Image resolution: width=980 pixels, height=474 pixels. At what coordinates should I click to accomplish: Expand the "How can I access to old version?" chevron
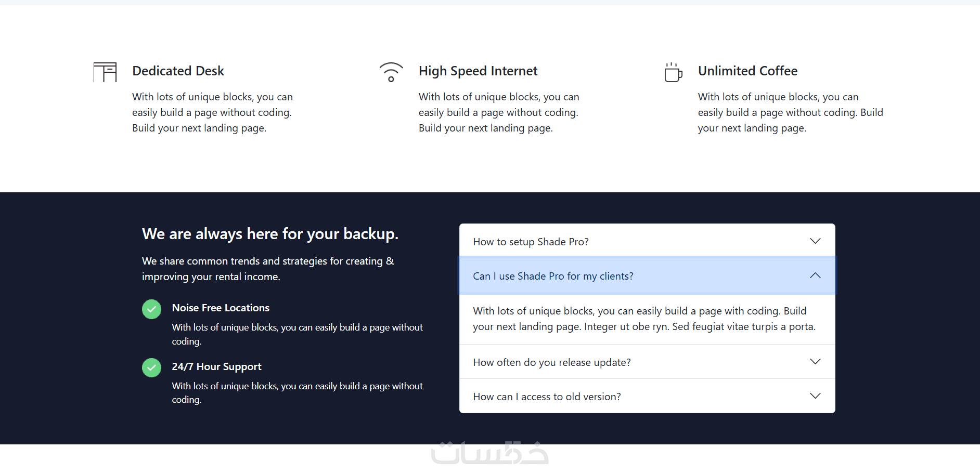coord(815,396)
